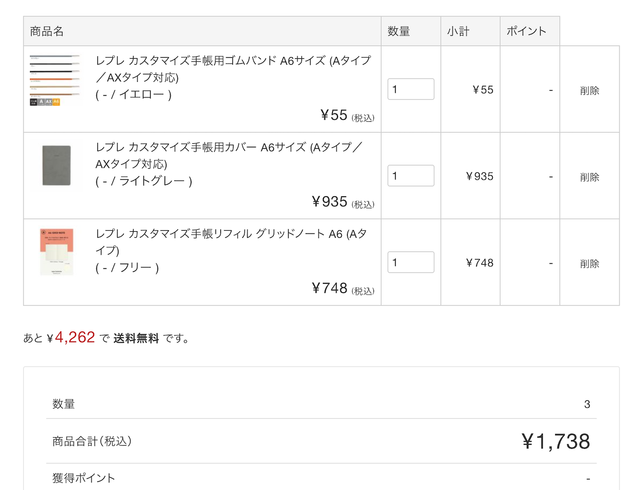Click the ¥1,738 total amount

[x=555, y=441]
